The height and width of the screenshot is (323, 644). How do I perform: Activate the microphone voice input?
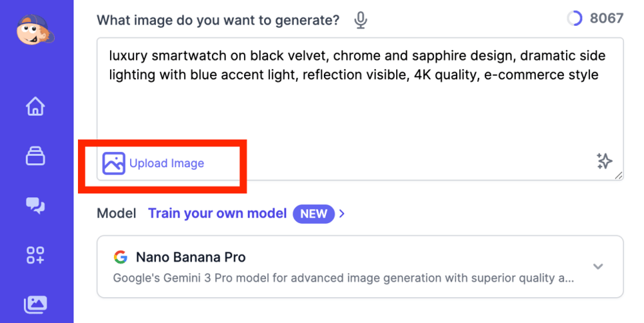[361, 21]
